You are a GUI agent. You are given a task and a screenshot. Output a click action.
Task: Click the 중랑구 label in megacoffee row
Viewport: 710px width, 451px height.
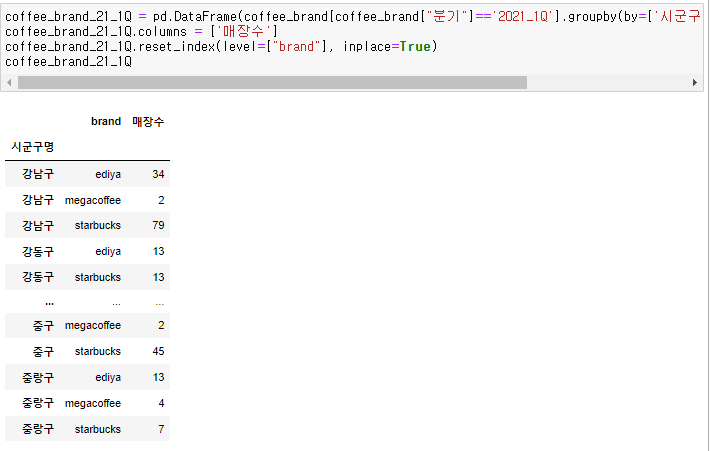[x=38, y=403]
